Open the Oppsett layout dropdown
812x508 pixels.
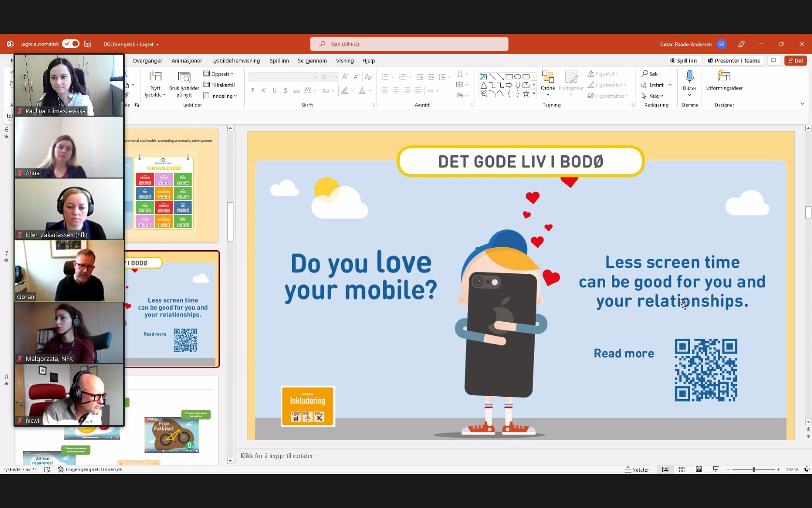218,74
